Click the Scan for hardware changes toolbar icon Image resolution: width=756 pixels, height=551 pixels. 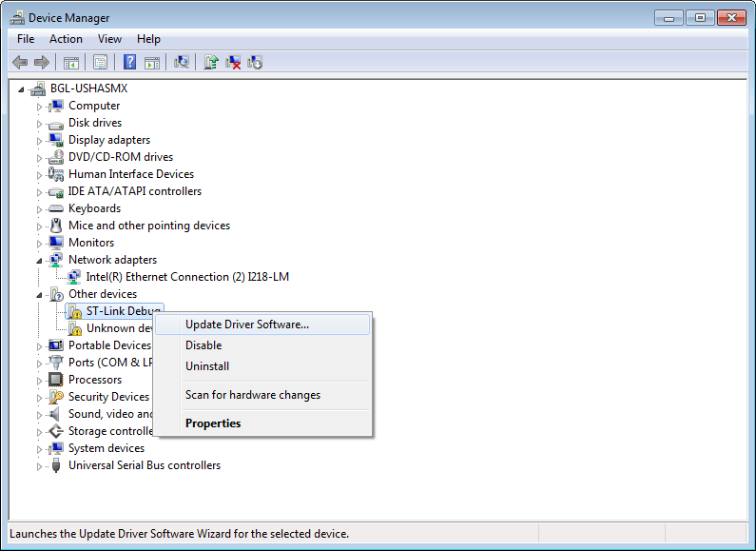182,62
